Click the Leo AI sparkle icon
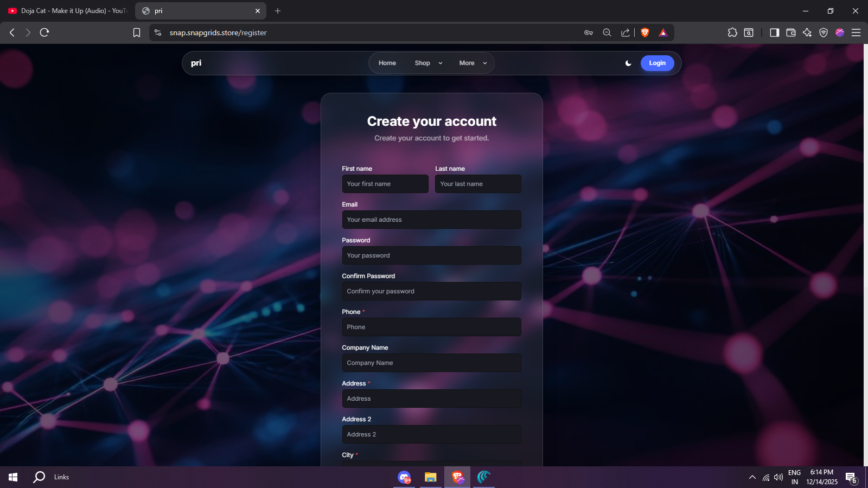Screen dimensions: 868x488 coord(807,33)
